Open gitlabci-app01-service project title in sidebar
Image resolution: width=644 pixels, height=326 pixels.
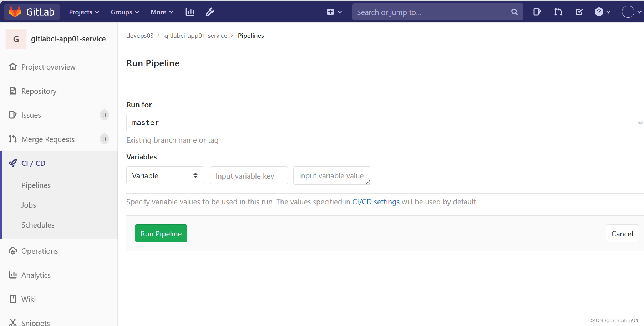[68, 39]
